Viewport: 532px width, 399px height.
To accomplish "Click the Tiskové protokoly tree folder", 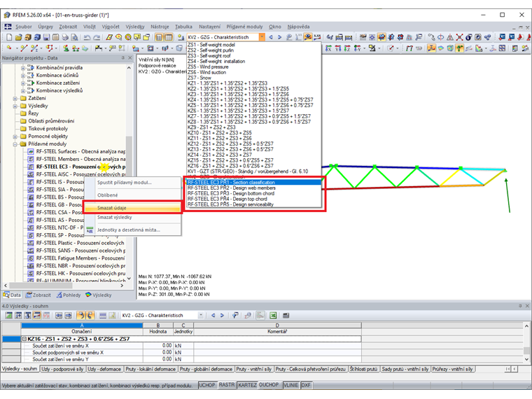I will [x=44, y=129].
